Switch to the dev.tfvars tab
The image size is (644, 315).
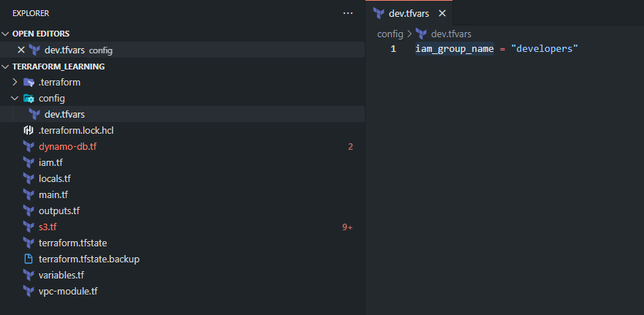[409, 14]
